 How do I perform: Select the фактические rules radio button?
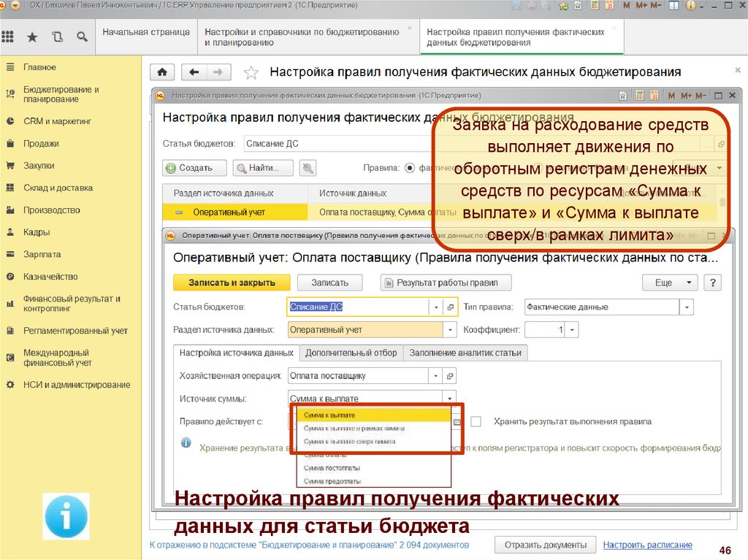410,167
